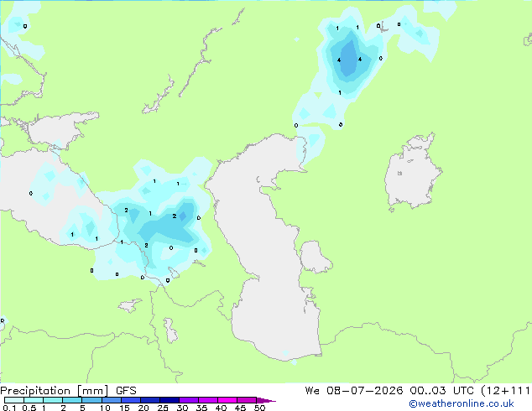Click the legend label '30'
Image resolution: width=532 pixels, height=411 pixels.
tap(182, 408)
